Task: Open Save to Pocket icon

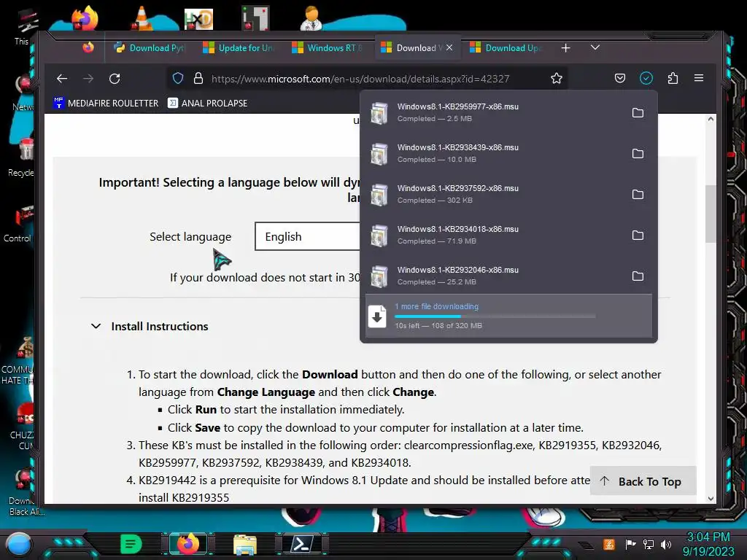Action: click(620, 78)
